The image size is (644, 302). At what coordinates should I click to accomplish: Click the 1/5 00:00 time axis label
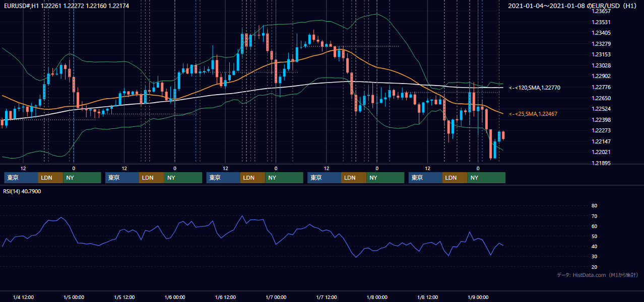click(x=74, y=297)
